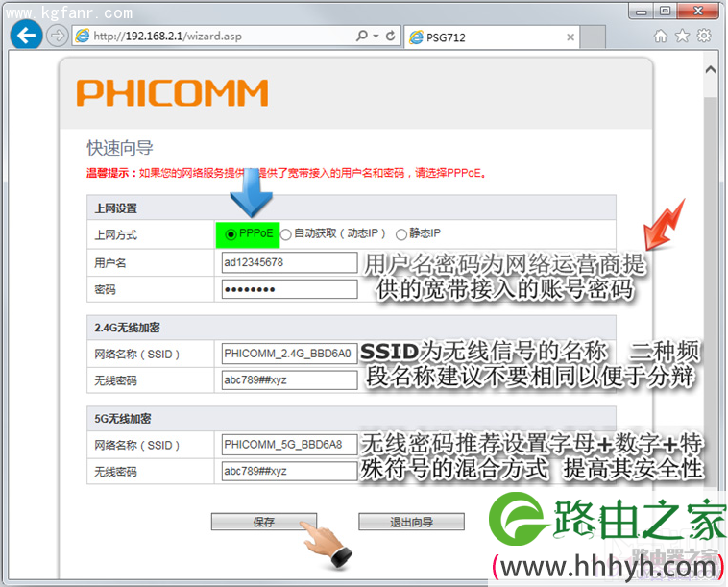
Task: Open the address bar dropdown arrow
Action: point(376,36)
